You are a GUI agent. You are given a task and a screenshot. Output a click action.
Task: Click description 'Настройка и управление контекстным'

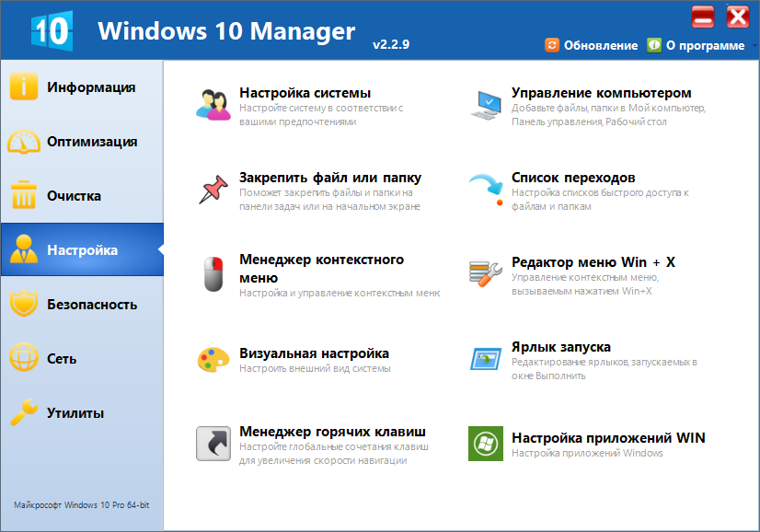340,293
